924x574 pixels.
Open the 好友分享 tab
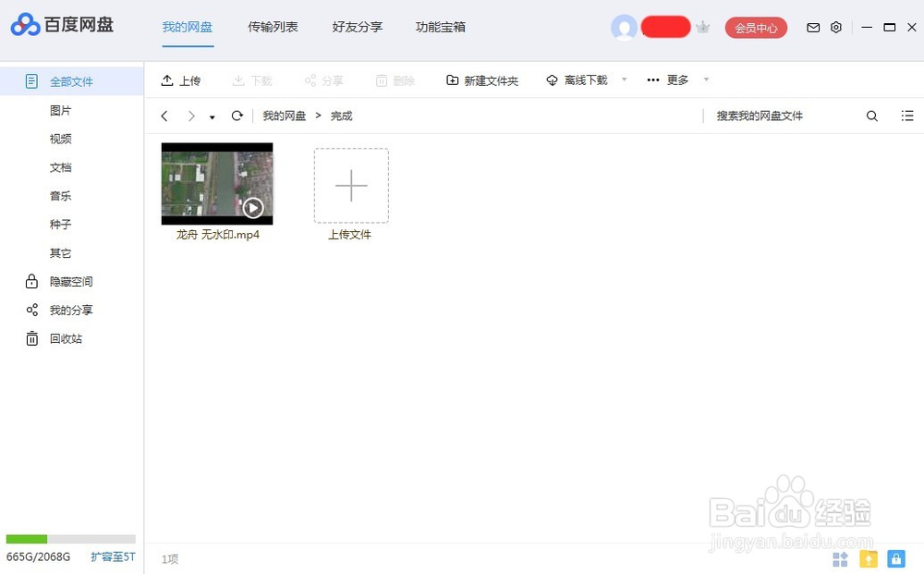tap(357, 27)
